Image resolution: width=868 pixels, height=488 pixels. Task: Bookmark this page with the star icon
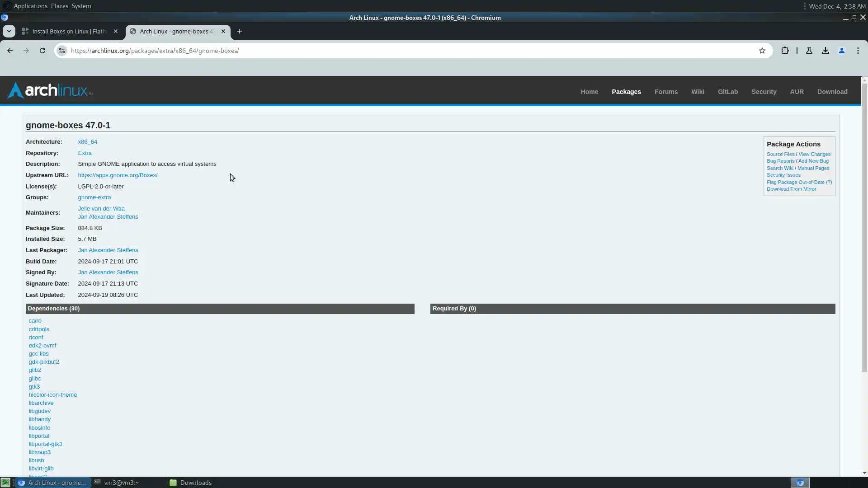pos(762,51)
